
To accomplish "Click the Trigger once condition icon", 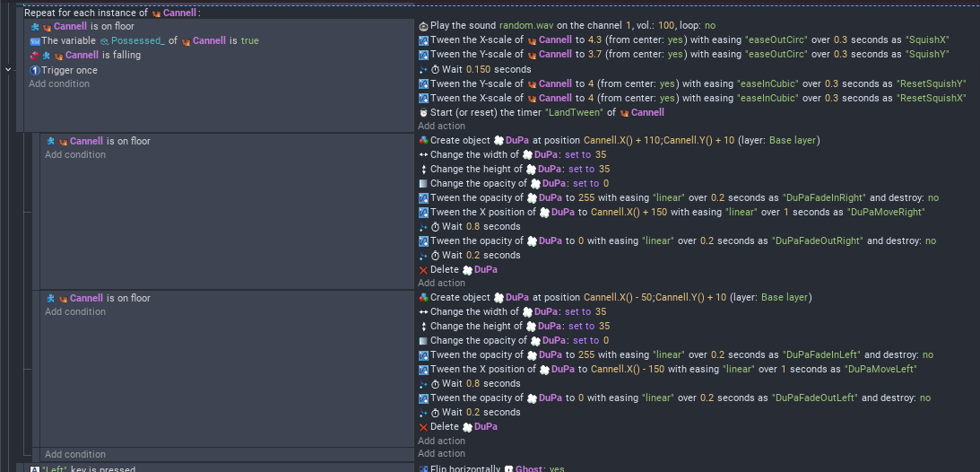I will (34, 70).
